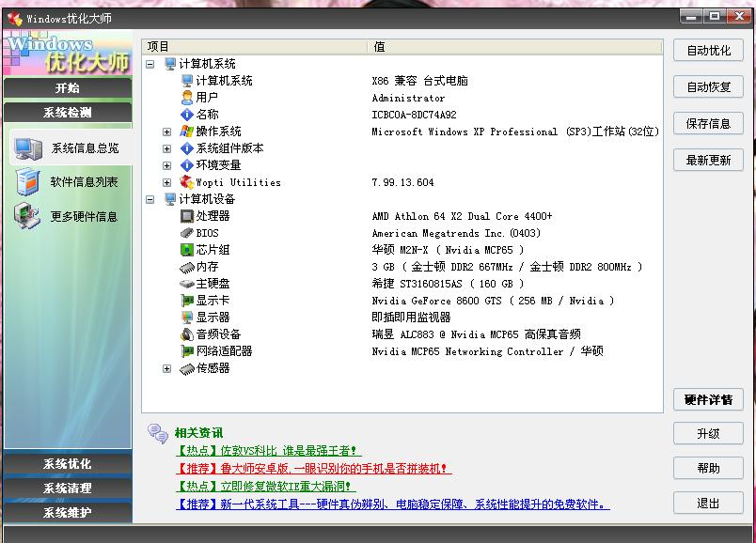This screenshot has width=756, height=543.
Task: Select the 内存 memory stick icon
Action: (x=187, y=267)
